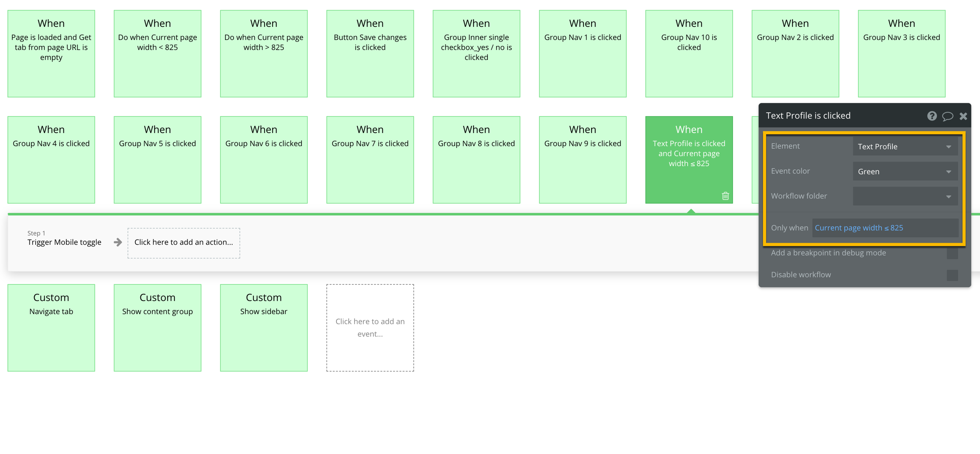Screen dimensions: 980x454
Task: Click here to add an action
Action: [x=184, y=243]
